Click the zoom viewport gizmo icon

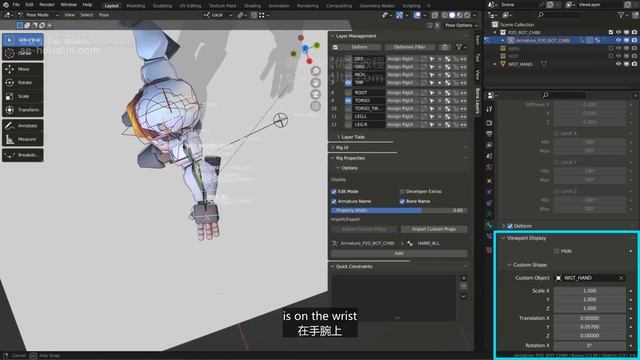click(x=316, y=71)
